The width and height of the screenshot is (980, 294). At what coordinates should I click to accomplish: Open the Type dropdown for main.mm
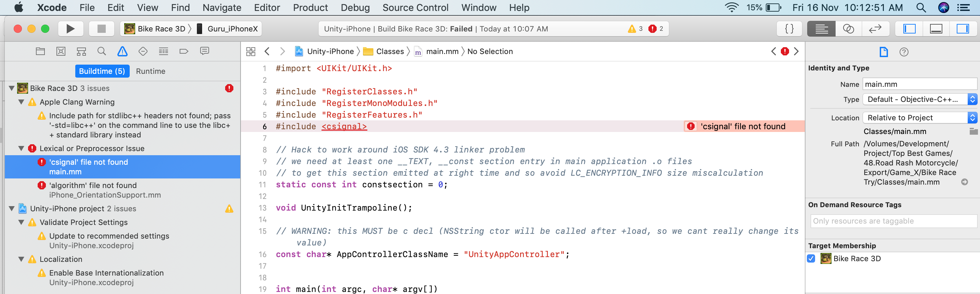click(x=919, y=99)
